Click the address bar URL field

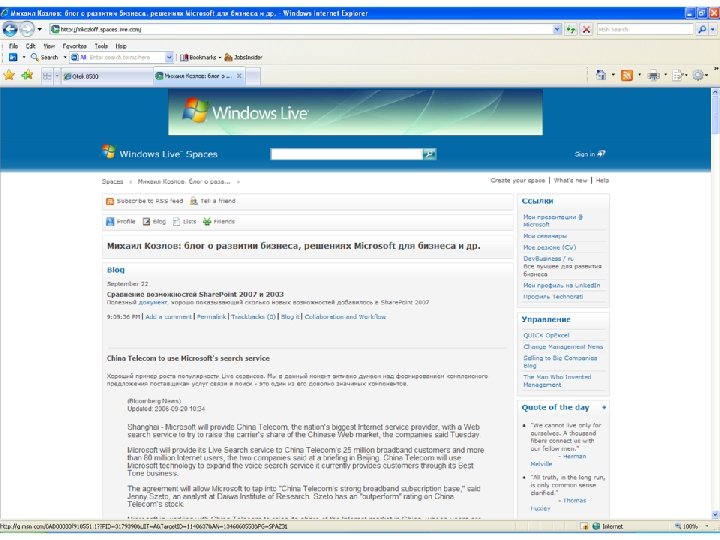coord(301,29)
